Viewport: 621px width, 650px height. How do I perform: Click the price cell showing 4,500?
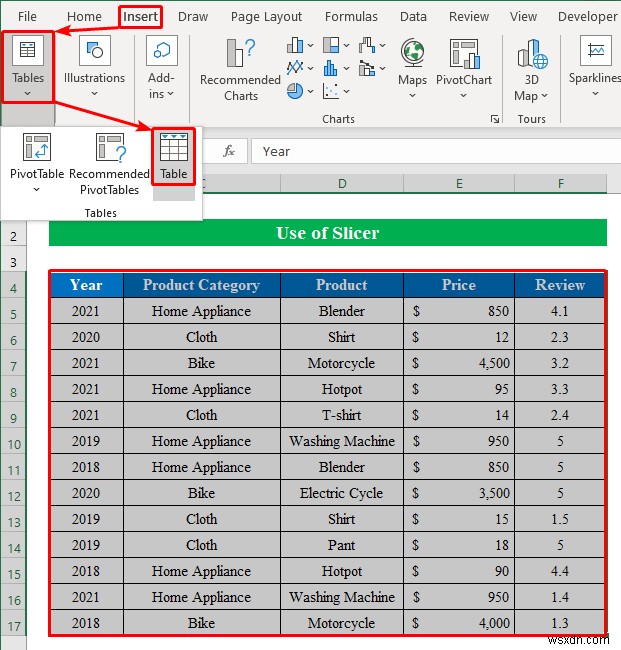[x=459, y=363]
